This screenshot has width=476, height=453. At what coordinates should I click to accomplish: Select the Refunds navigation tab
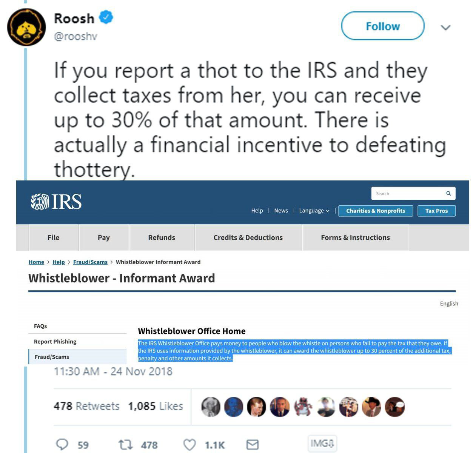(162, 237)
